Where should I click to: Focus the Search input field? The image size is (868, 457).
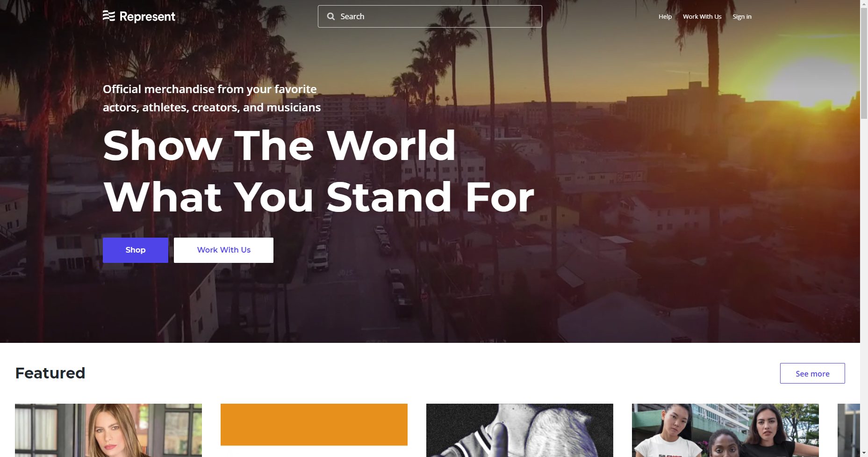click(x=430, y=16)
